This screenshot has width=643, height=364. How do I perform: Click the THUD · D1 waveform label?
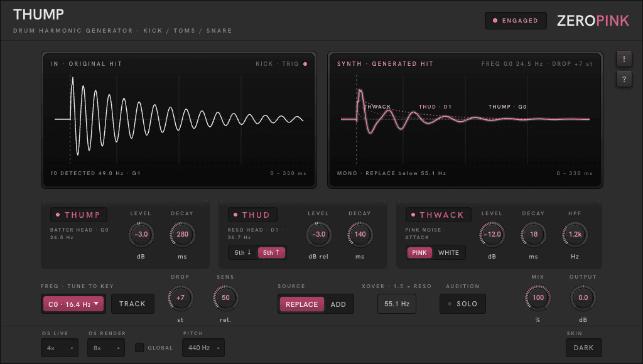[435, 107]
